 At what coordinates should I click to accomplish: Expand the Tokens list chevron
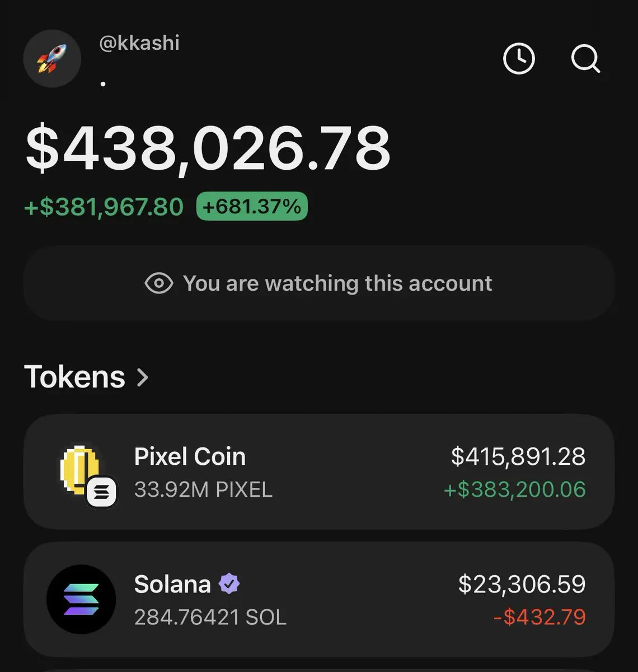[x=143, y=377]
